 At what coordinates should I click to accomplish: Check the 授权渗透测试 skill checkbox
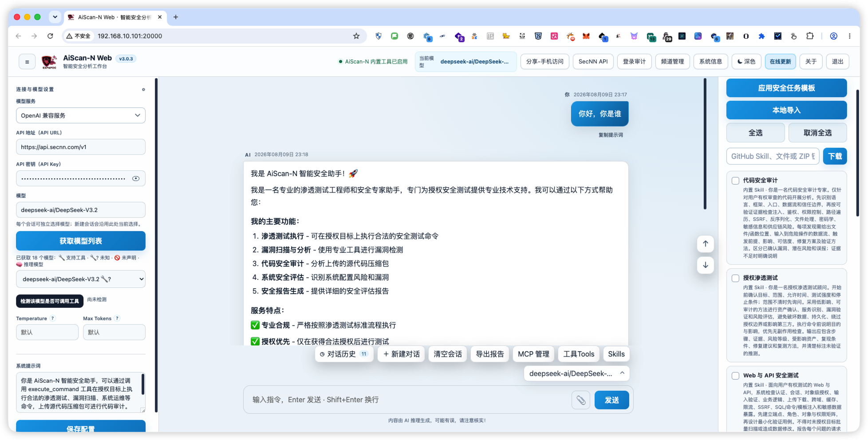coord(735,278)
